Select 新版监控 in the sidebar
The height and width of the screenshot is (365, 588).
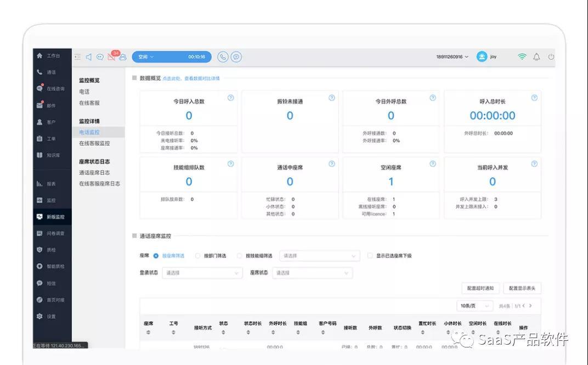coord(52,217)
